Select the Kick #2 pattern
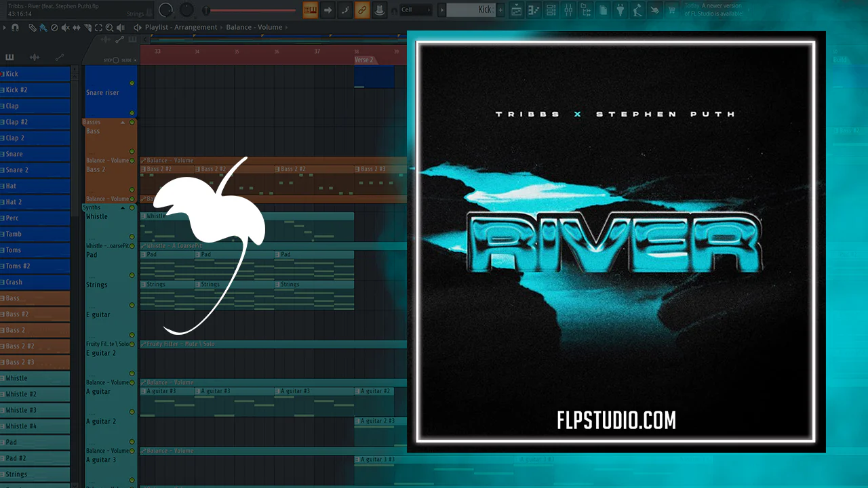868x488 pixels. (x=35, y=90)
